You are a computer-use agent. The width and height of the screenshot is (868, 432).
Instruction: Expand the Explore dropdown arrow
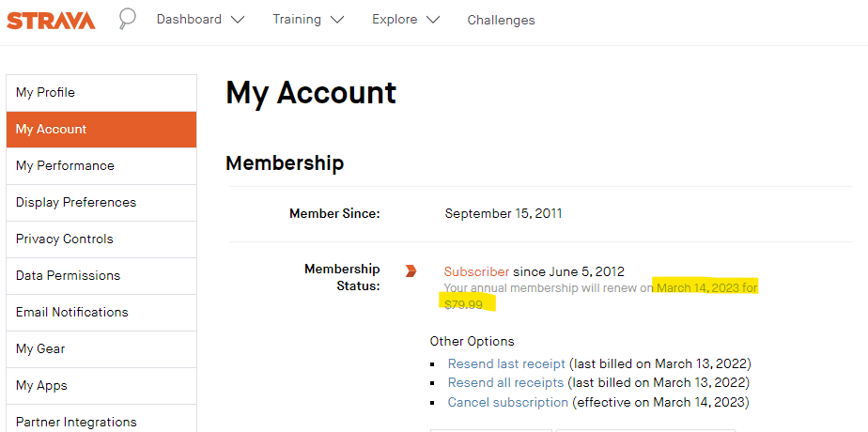click(x=433, y=20)
